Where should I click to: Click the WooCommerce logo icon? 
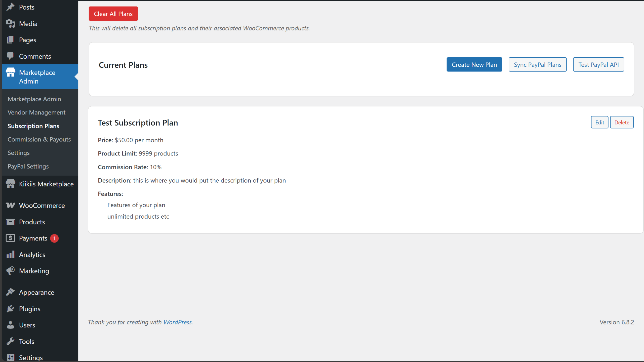coord(10,205)
